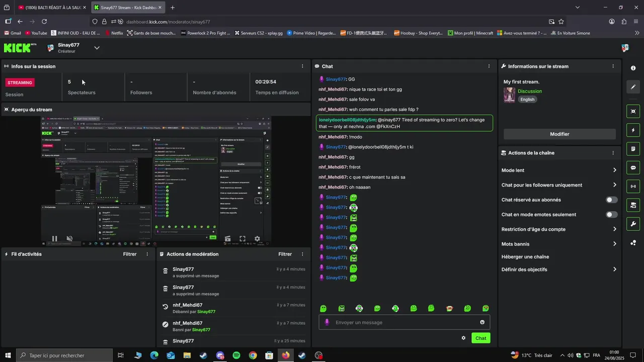
Task: Click the Windows search box
Action: [x=64, y=355]
